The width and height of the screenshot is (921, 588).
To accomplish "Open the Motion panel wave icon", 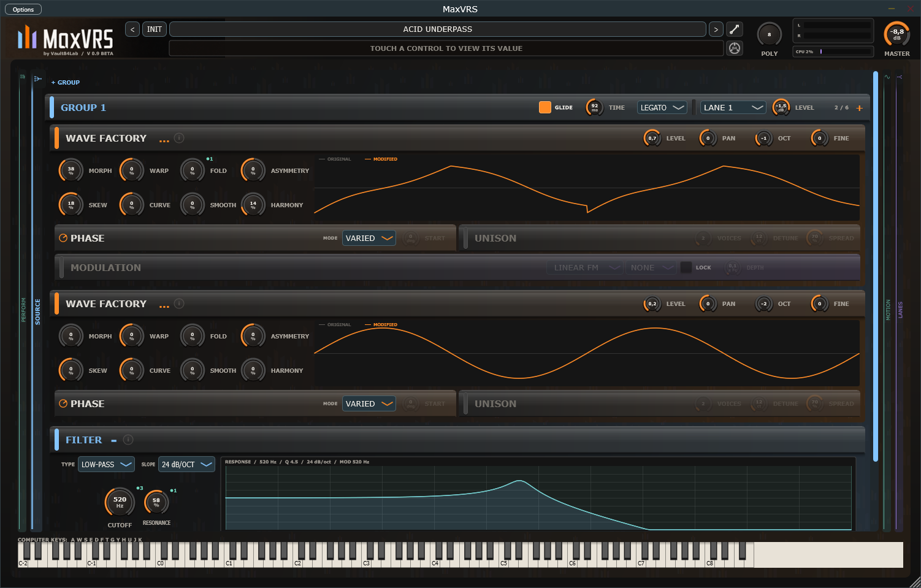I will 887,77.
